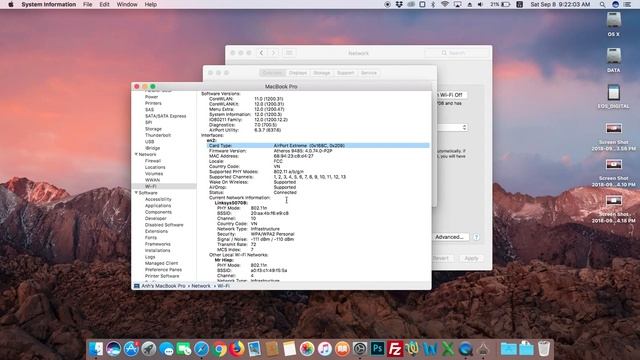This screenshot has width=640, height=360.
Task: Click the Apply button in Network window
Action: 471,258
